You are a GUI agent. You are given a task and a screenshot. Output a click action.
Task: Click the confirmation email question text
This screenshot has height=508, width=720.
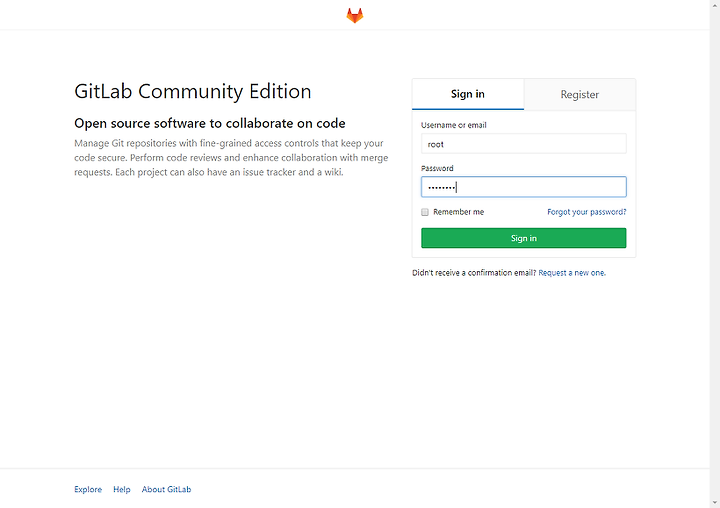click(x=474, y=273)
